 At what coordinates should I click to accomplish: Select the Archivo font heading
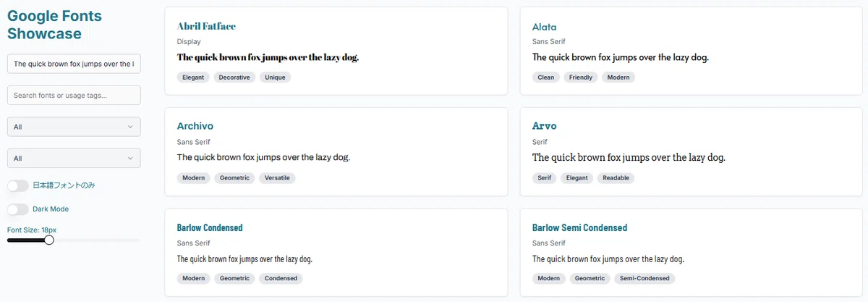click(x=195, y=126)
